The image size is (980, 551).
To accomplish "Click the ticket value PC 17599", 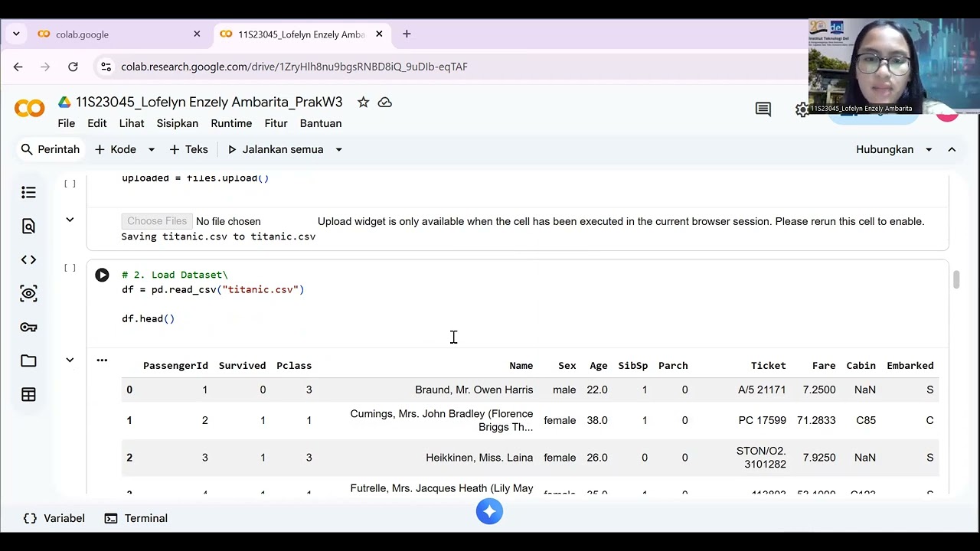I will pyautogui.click(x=762, y=420).
